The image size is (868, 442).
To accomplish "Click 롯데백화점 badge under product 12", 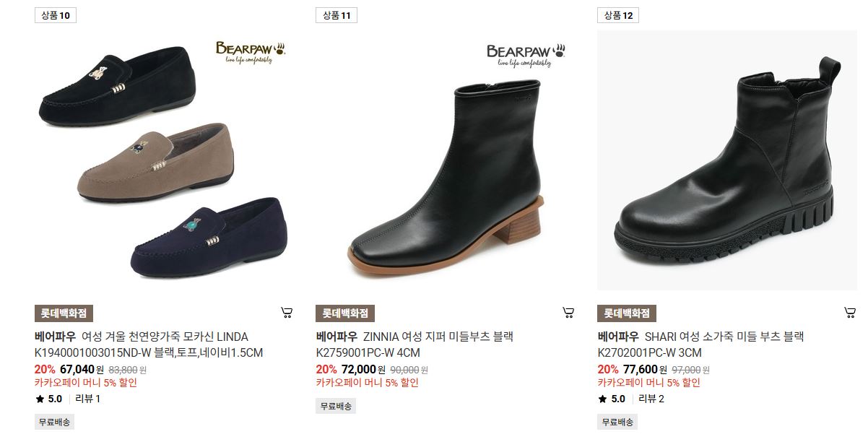I will click(x=627, y=313).
